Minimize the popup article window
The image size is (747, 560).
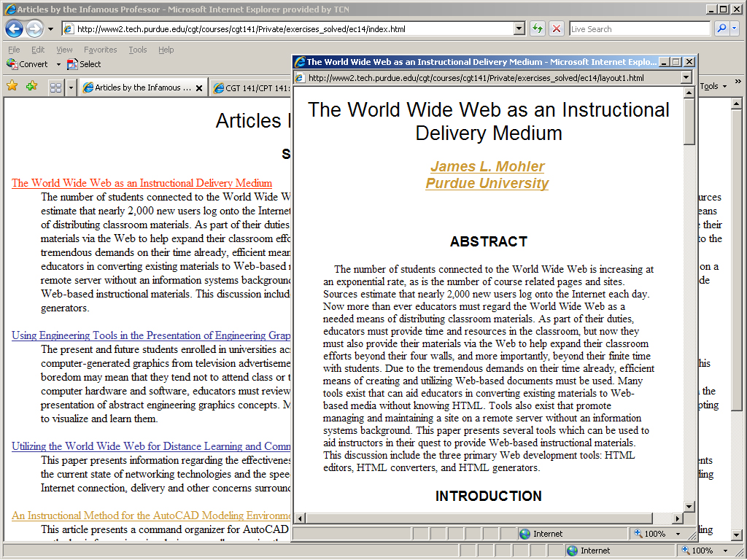(x=664, y=62)
